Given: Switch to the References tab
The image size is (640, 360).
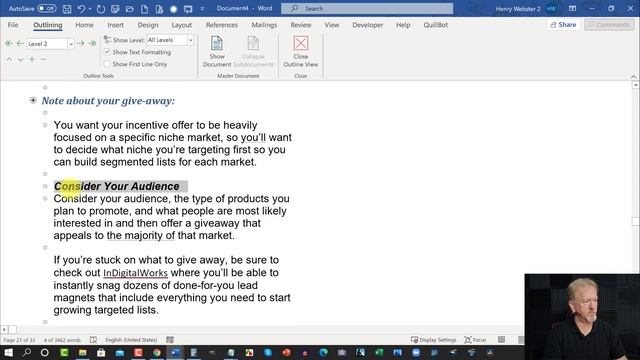Looking at the screenshot, I should (222, 25).
